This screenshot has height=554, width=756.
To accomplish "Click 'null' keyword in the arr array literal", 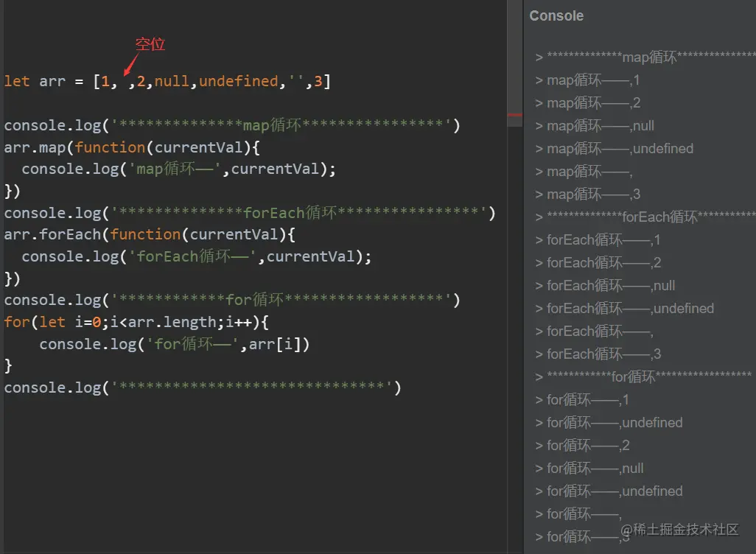I will tap(172, 81).
